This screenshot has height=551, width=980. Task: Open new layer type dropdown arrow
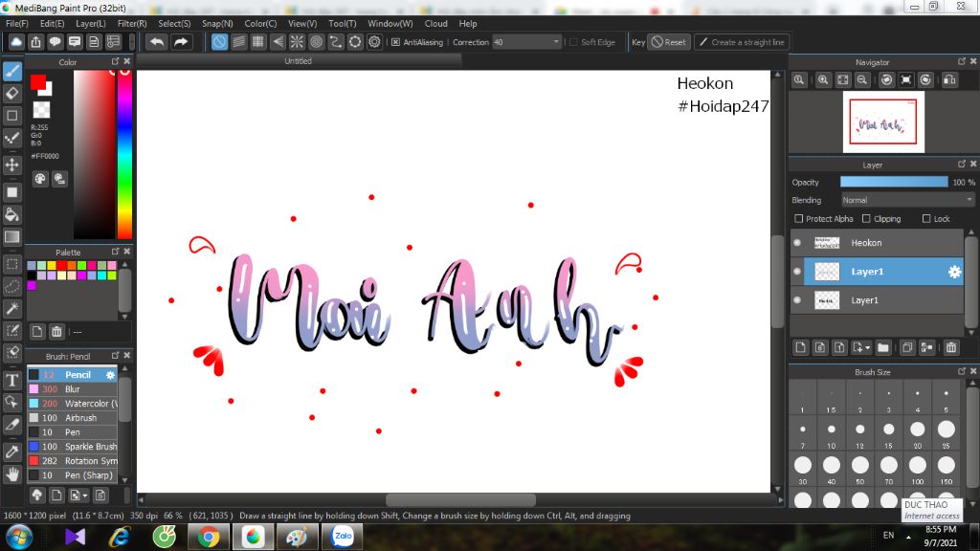point(867,348)
